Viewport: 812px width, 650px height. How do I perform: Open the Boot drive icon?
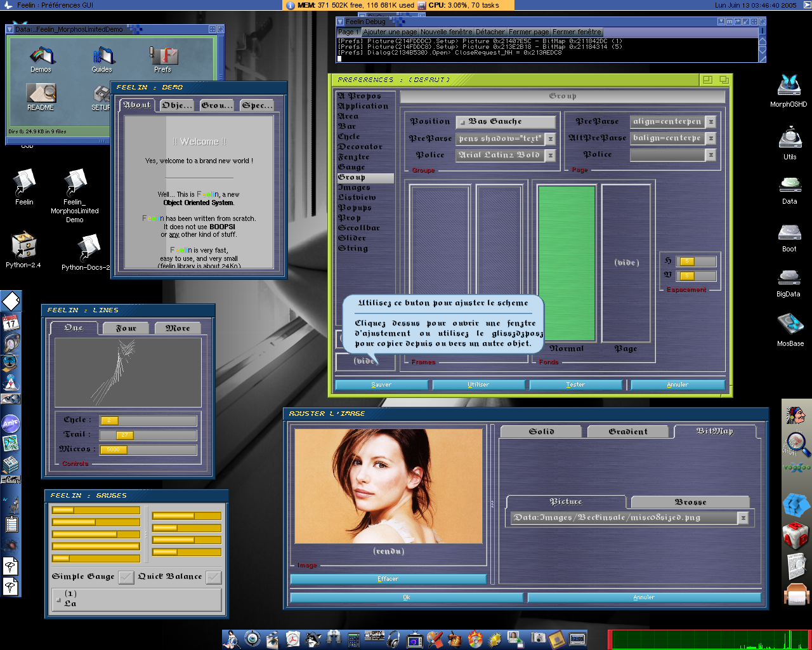pyautogui.click(x=790, y=232)
